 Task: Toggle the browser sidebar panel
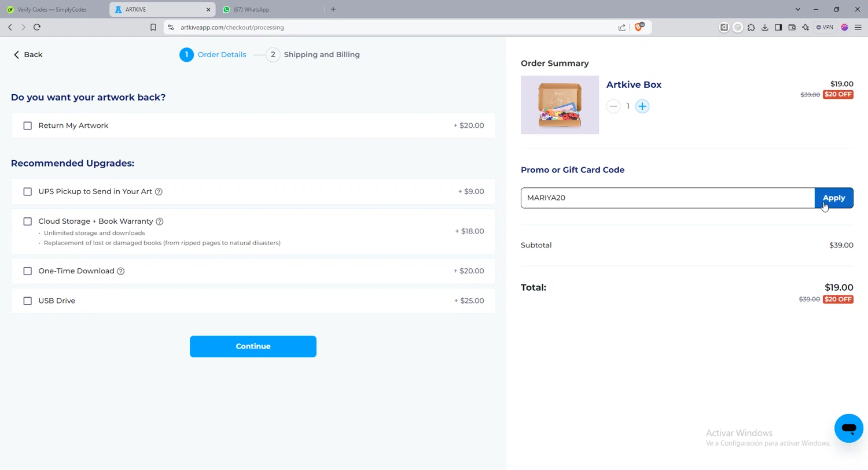coord(778,27)
